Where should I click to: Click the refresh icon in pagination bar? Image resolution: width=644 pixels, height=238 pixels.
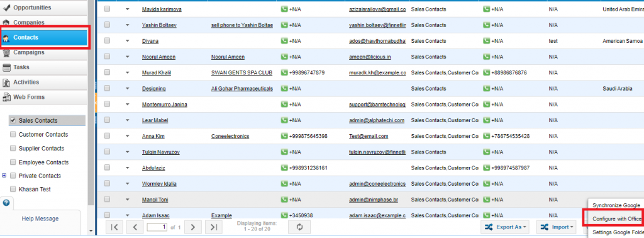coord(299,227)
